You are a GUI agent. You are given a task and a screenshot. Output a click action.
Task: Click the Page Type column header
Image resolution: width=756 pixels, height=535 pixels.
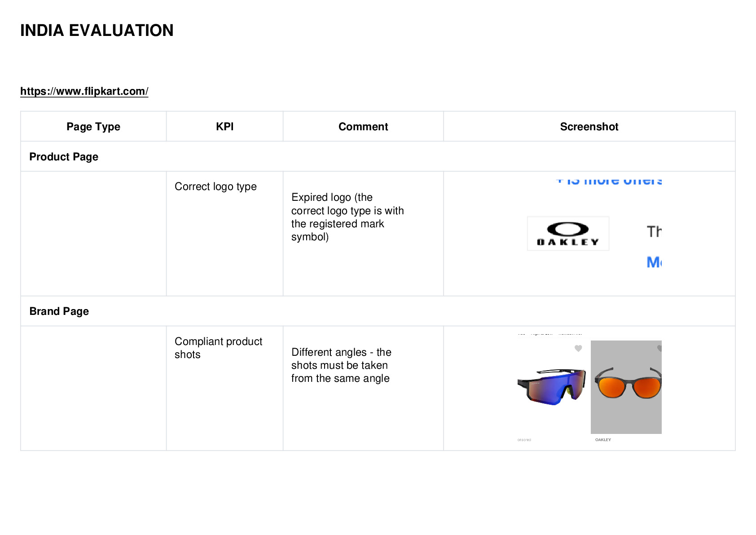click(x=93, y=127)
